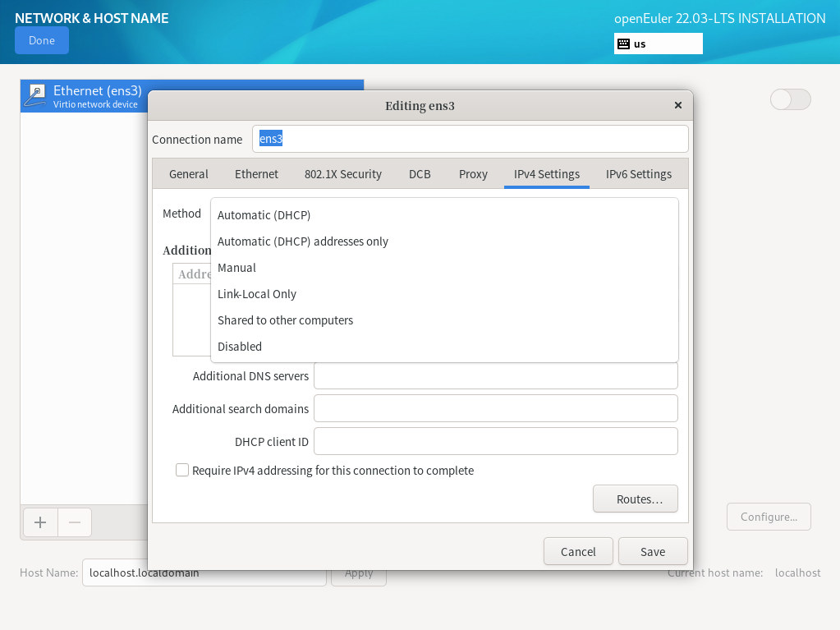The height and width of the screenshot is (630, 840).
Task: Close the Editing ens3 dialog with X
Action: click(x=677, y=105)
